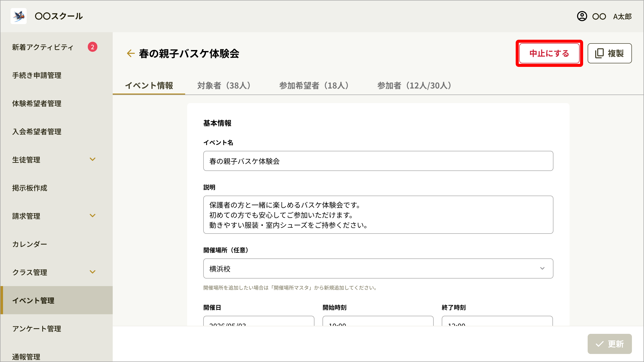Expand the クラス管理 chevron

pos(93,272)
